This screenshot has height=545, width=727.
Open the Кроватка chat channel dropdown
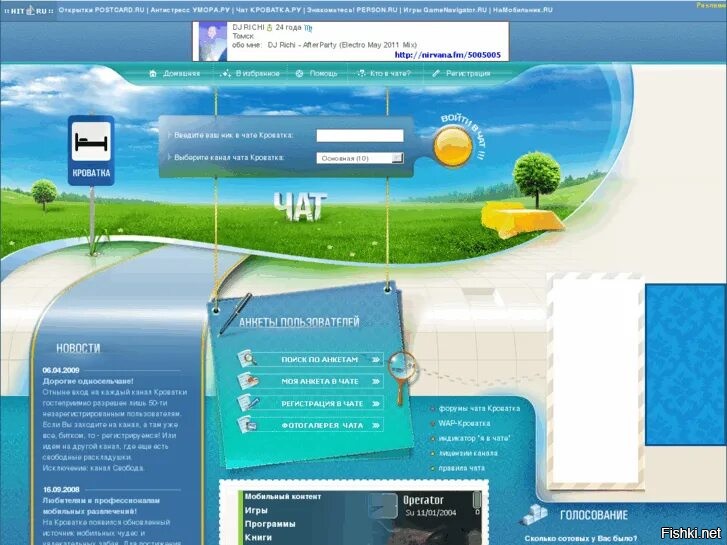pos(360,158)
